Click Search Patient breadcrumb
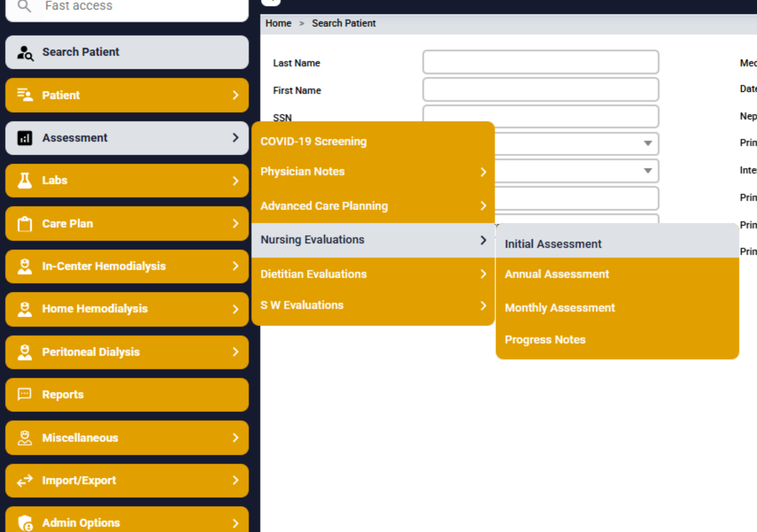This screenshot has height=532, width=757. [x=344, y=23]
